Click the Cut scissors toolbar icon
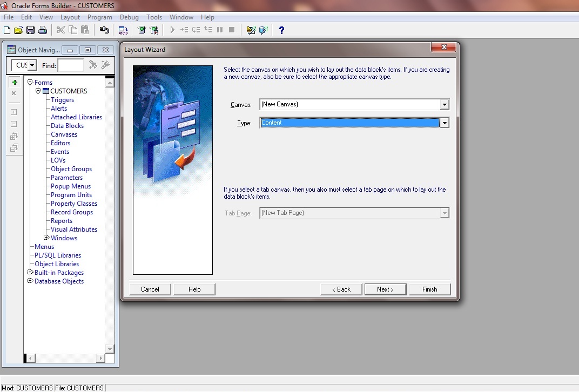Viewport: 579px width, 392px height. (61, 30)
